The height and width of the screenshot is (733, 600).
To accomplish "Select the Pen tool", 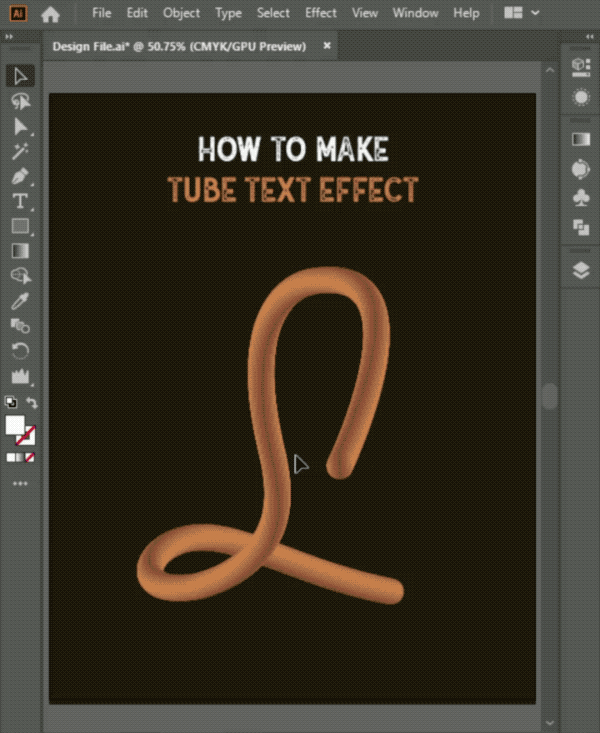I will (20, 177).
